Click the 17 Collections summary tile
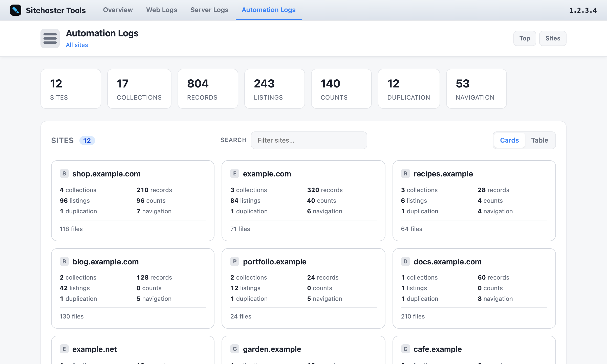Image resolution: width=607 pixels, height=364 pixels. pos(139,89)
